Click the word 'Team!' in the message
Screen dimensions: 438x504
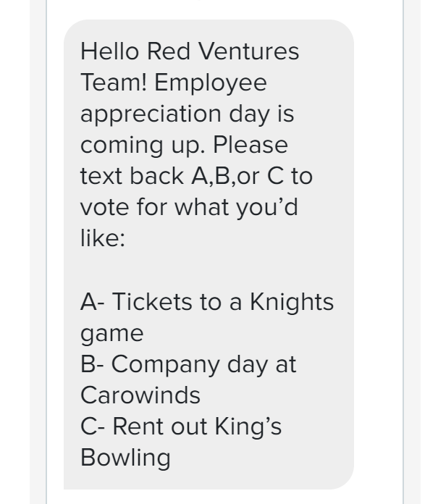(114, 83)
